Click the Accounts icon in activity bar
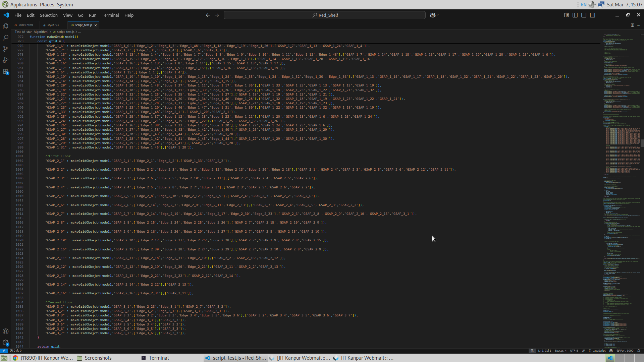 (5, 331)
